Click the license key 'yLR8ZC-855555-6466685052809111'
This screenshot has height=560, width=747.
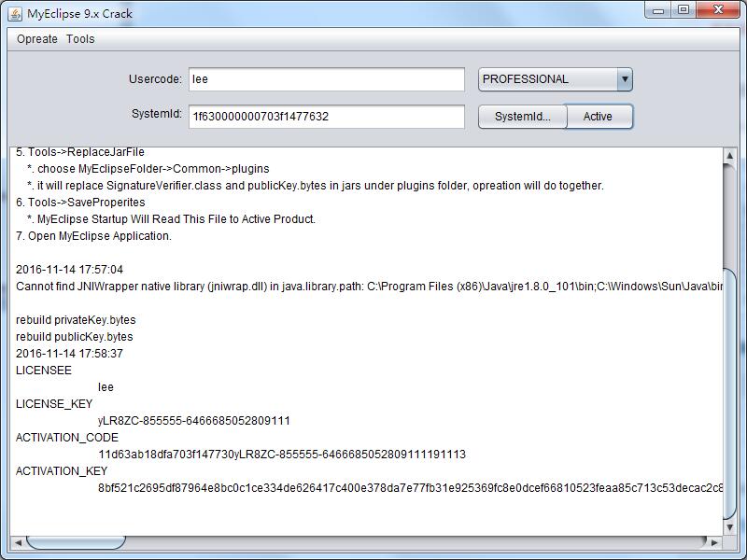pos(194,421)
